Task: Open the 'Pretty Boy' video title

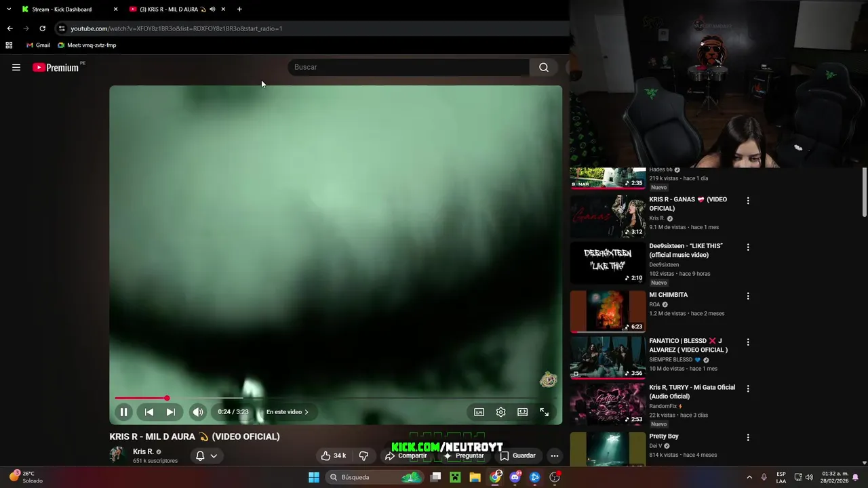Action: (x=664, y=436)
